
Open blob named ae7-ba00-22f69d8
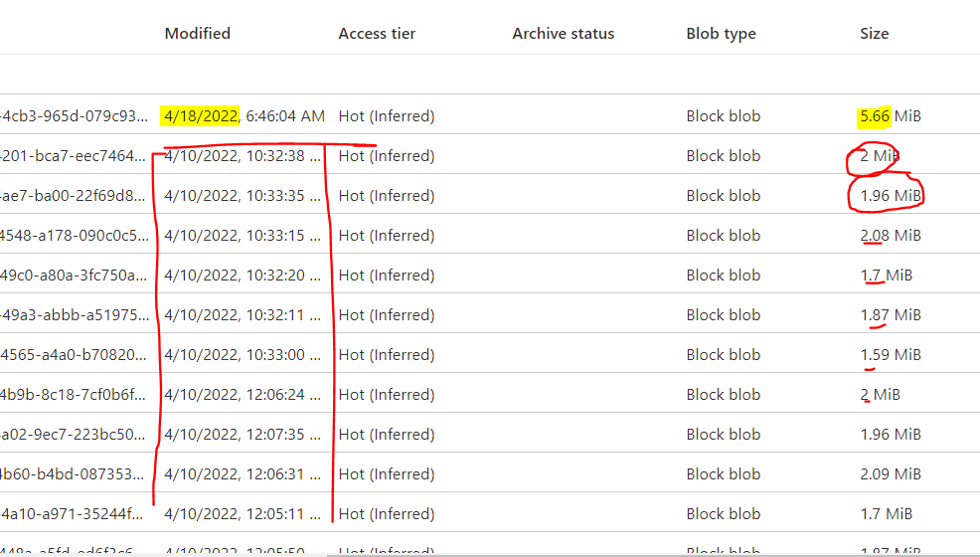(x=73, y=196)
